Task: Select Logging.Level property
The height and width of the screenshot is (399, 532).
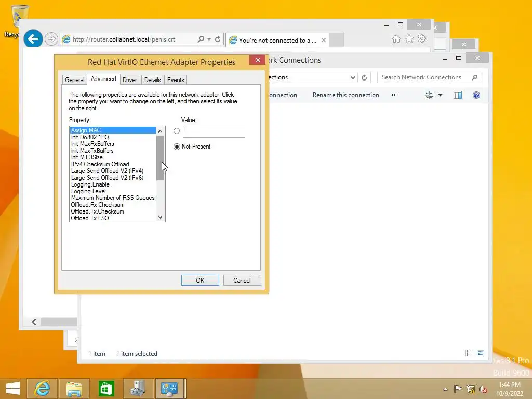Action: click(x=113, y=191)
